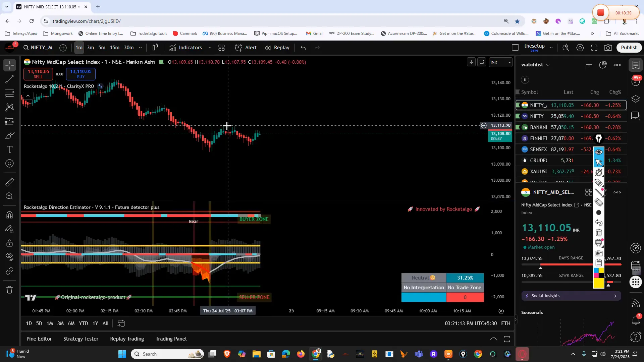The image size is (644, 362).
Task: Click the SELL 13,110.05 button
Action: (38, 74)
